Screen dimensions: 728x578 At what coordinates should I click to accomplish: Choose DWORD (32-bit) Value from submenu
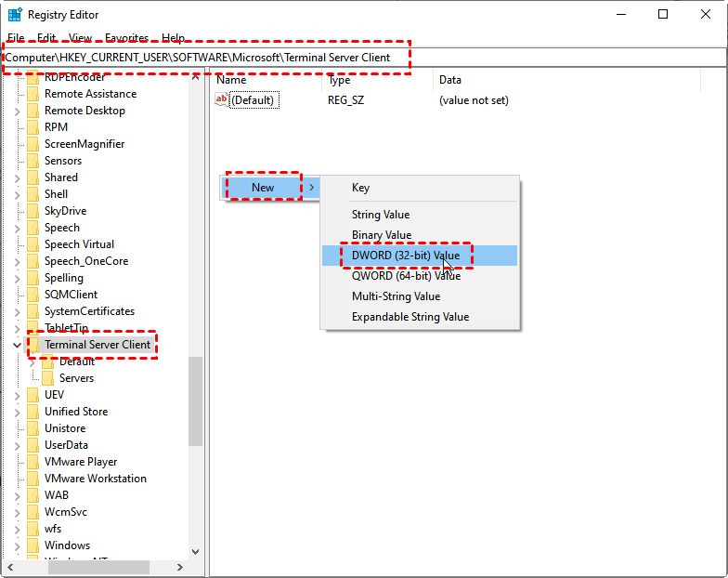coord(406,256)
